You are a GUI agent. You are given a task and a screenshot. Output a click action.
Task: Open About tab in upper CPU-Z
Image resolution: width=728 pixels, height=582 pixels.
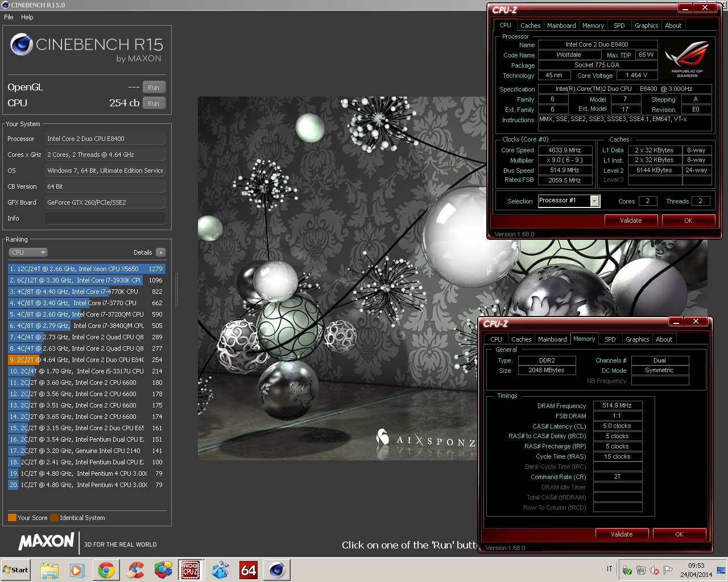[673, 26]
